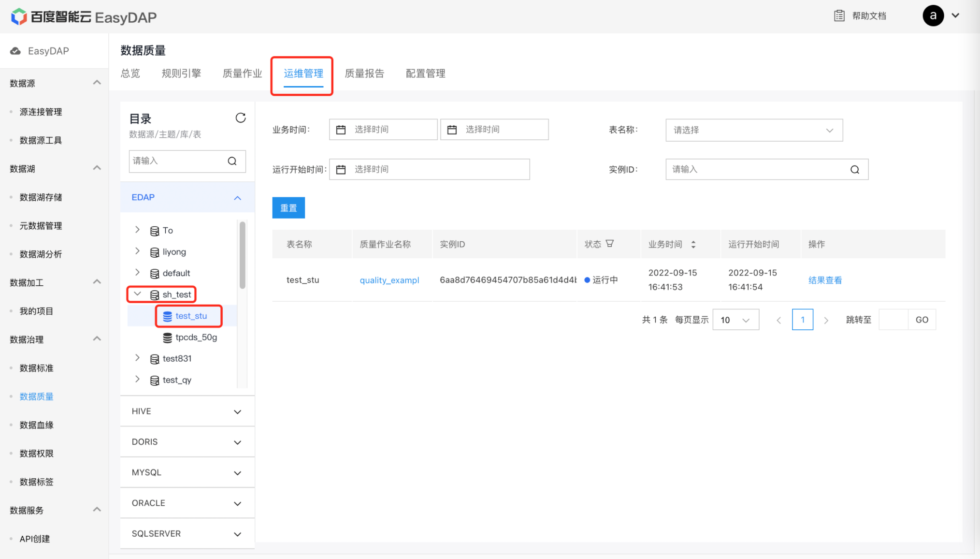Focus the 实例ID input field
This screenshot has height=559, width=980.
coord(767,170)
